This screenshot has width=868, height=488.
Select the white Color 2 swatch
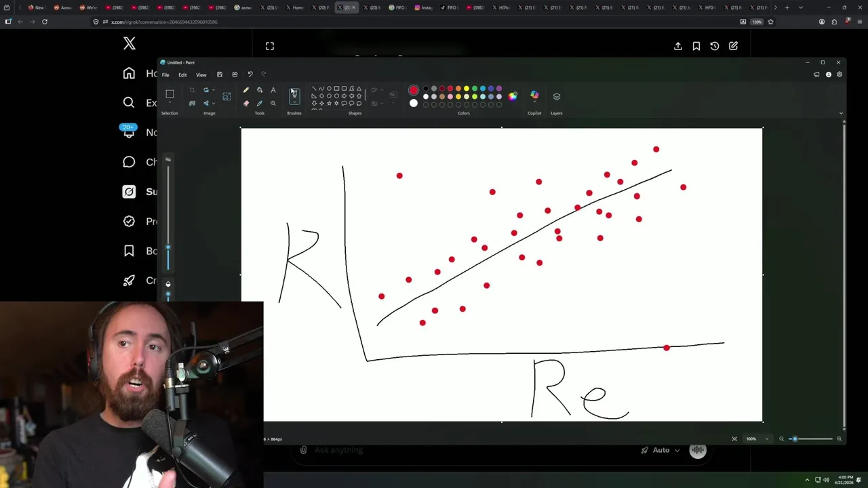pyautogui.click(x=414, y=103)
